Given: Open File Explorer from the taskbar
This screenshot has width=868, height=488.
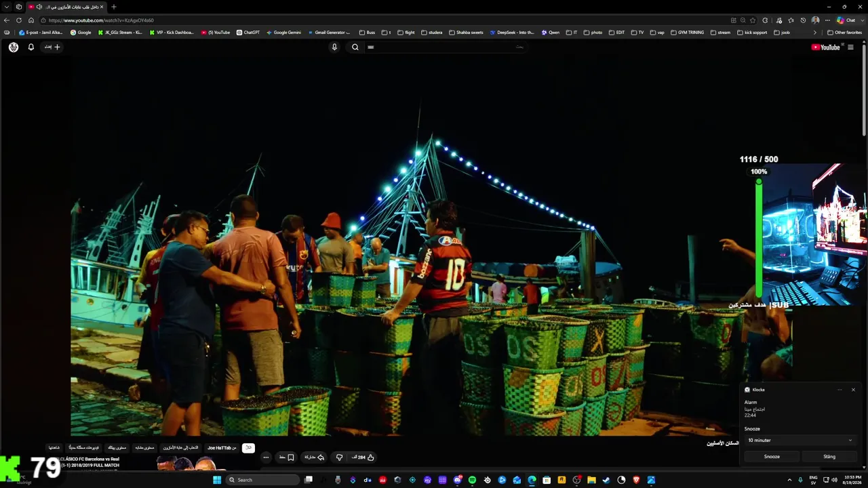Looking at the screenshot, I should pos(591,480).
